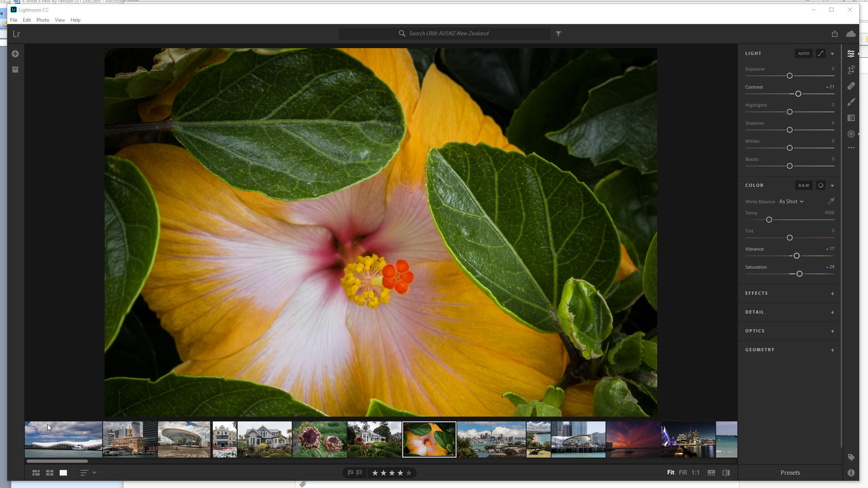Click the Auto tone button
This screenshot has height=488, width=868.
point(803,53)
